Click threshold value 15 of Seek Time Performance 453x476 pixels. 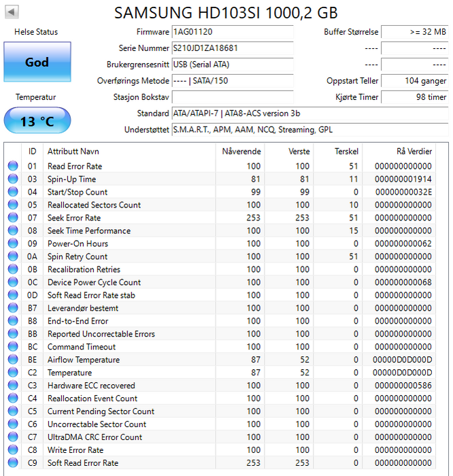pyautogui.click(x=354, y=231)
